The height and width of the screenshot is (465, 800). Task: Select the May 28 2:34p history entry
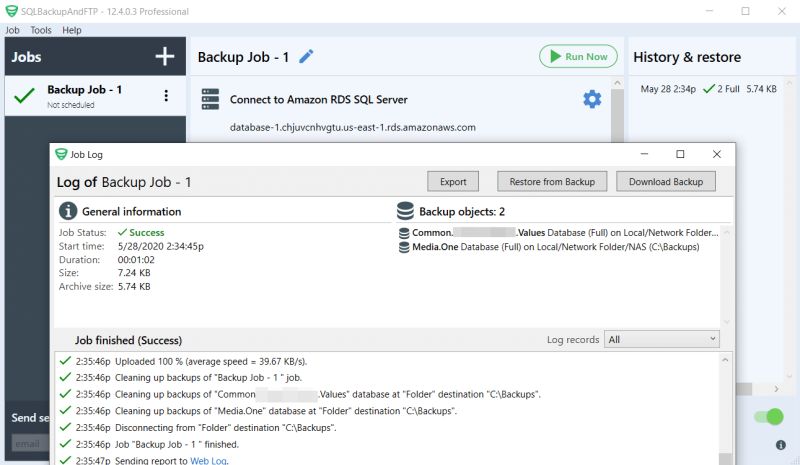[x=708, y=89]
